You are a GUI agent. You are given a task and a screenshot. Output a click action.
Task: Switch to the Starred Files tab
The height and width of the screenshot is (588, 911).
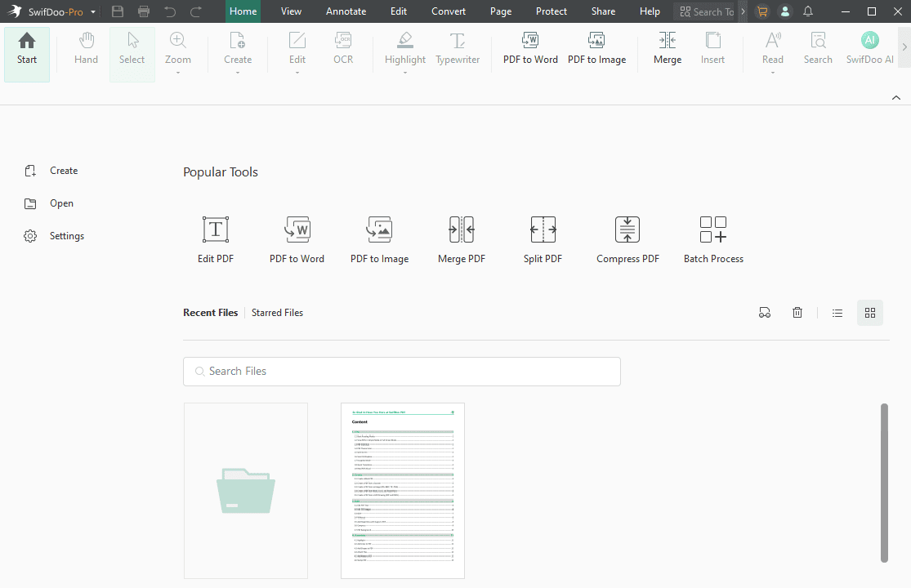click(x=277, y=313)
